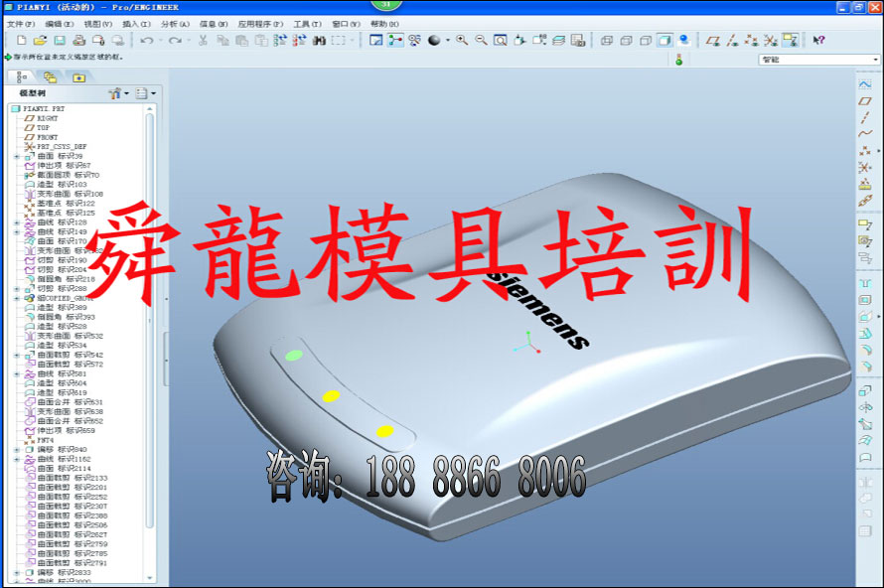The image size is (884, 588).
Task: Click the tree scrollbar down arrow
Action: (149, 578)
